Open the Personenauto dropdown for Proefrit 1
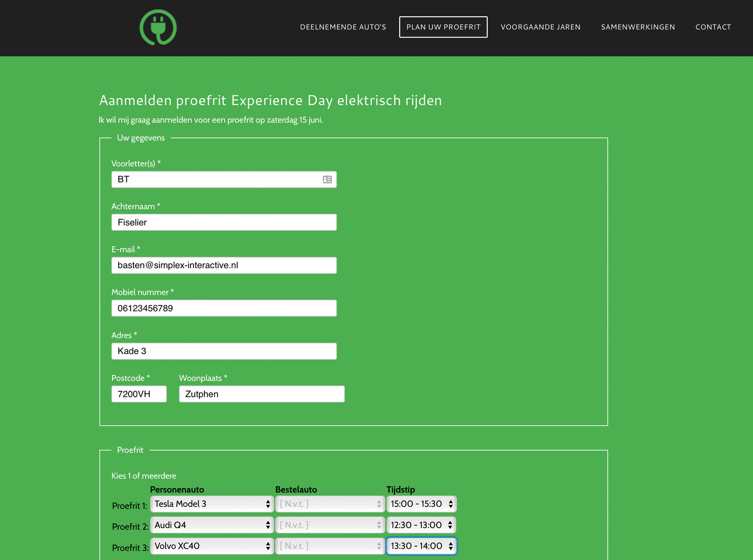753x560 pixels. click(212, 504)
